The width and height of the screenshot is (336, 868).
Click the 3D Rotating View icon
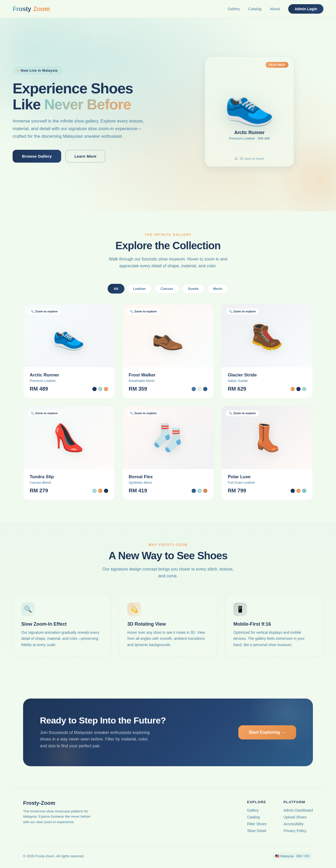coord(134,609)
